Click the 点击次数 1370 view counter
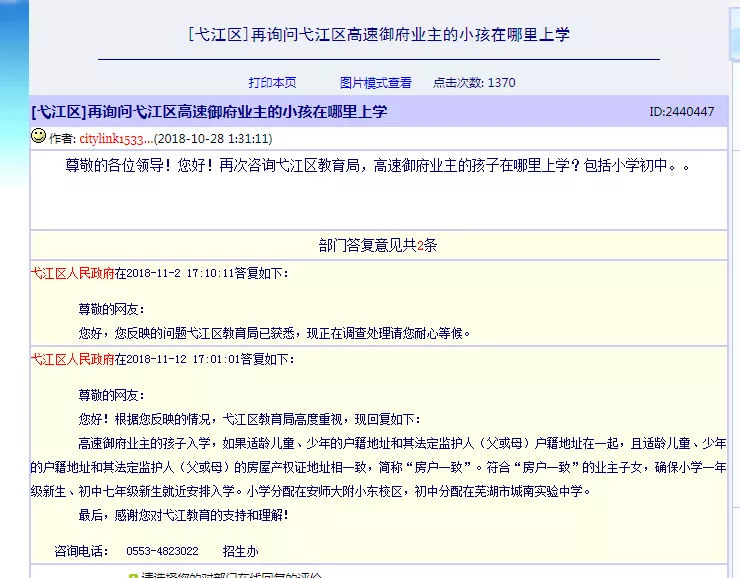The width and height of the screenshot is (740, 578). click(x=474, y=83)
